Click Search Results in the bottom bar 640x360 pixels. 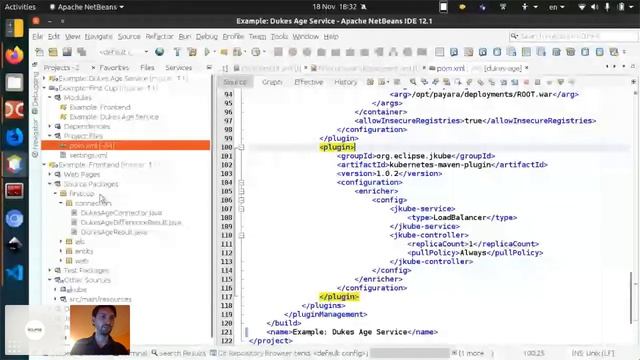click(179, 353)
